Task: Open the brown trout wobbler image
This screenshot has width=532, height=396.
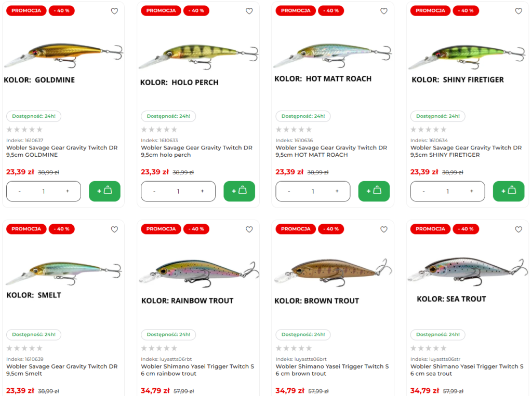Action: click(332, 272)
